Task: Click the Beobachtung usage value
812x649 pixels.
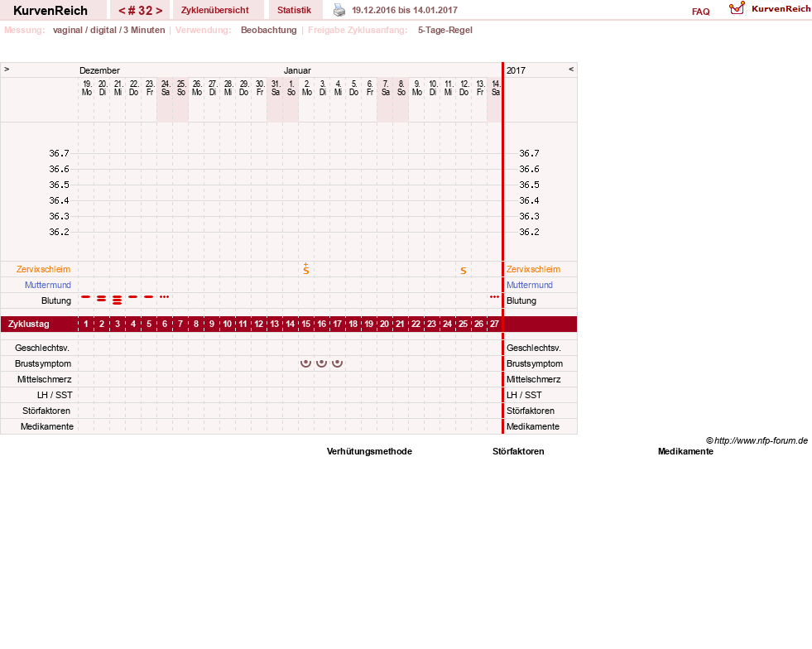Action: pos(269,30)
